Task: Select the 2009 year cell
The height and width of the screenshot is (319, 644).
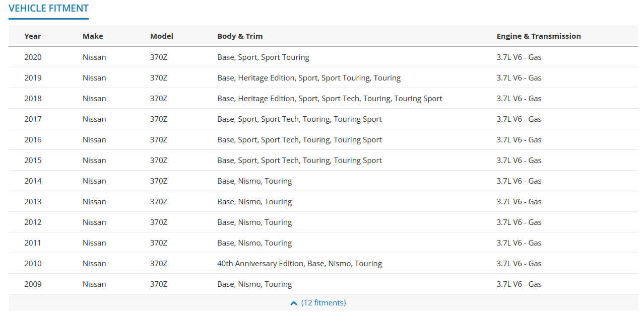Action: click(33, 284)
